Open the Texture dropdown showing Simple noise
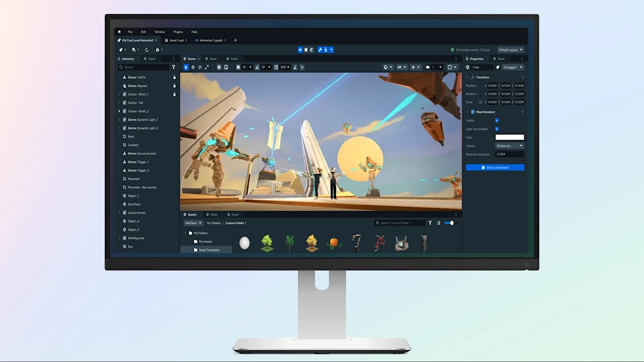This screenshot has height=362, width=644. click(x=508, y=145)
